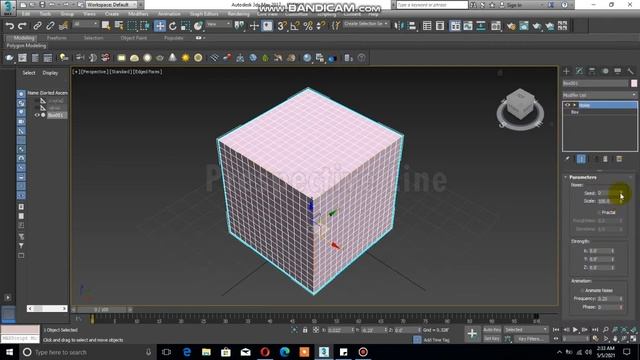The height and width of the screenshot is (360, 640).
Task: Enable the Animate Noise checkbox
Action: click(582, 290)
